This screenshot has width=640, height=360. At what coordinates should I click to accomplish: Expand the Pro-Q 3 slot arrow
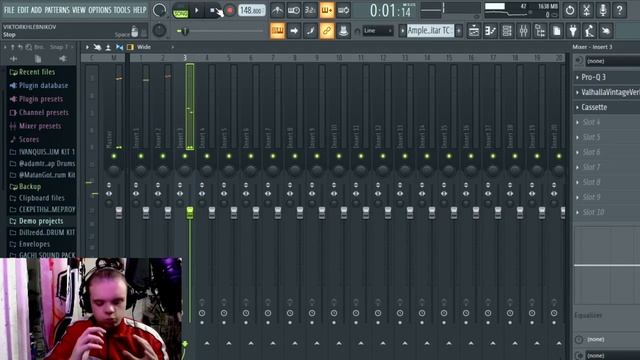tap(577, 77)
